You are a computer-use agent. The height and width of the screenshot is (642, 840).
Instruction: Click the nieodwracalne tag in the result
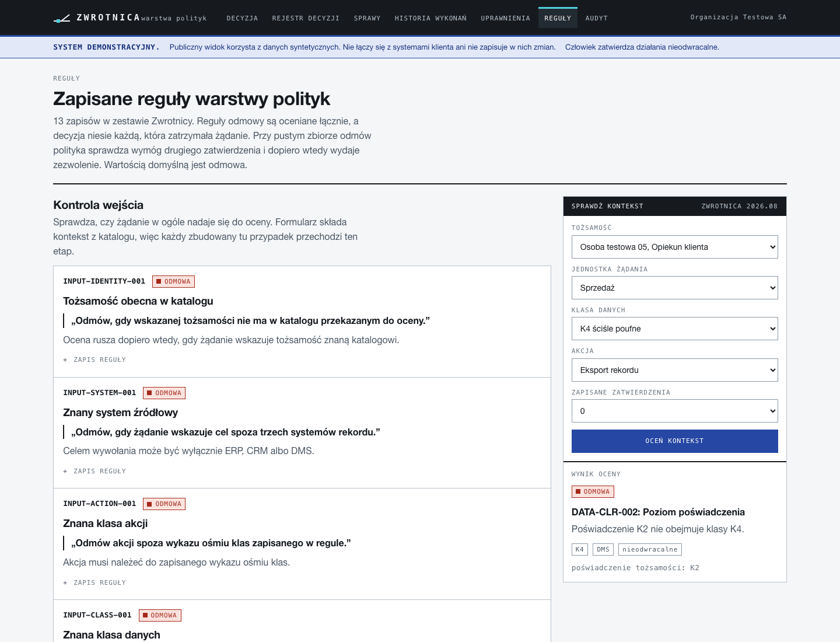pos(650,549)
